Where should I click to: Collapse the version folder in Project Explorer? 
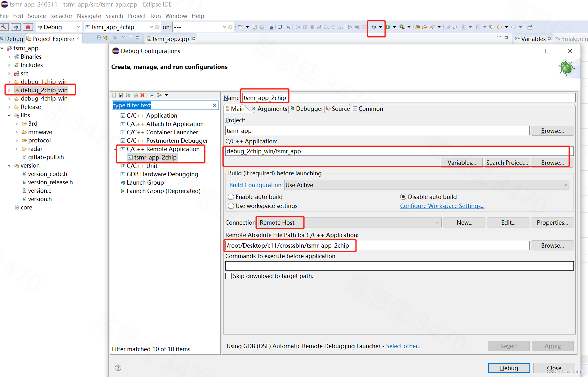9,166
